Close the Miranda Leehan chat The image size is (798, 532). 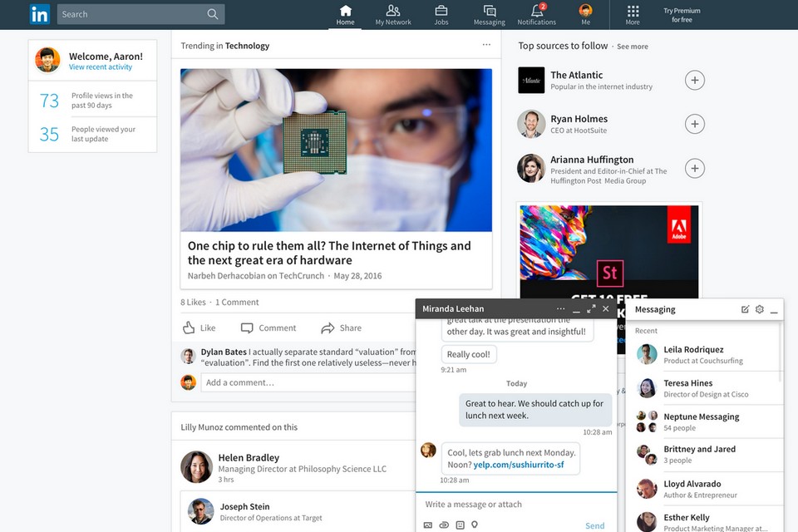[x=606, y=308]
